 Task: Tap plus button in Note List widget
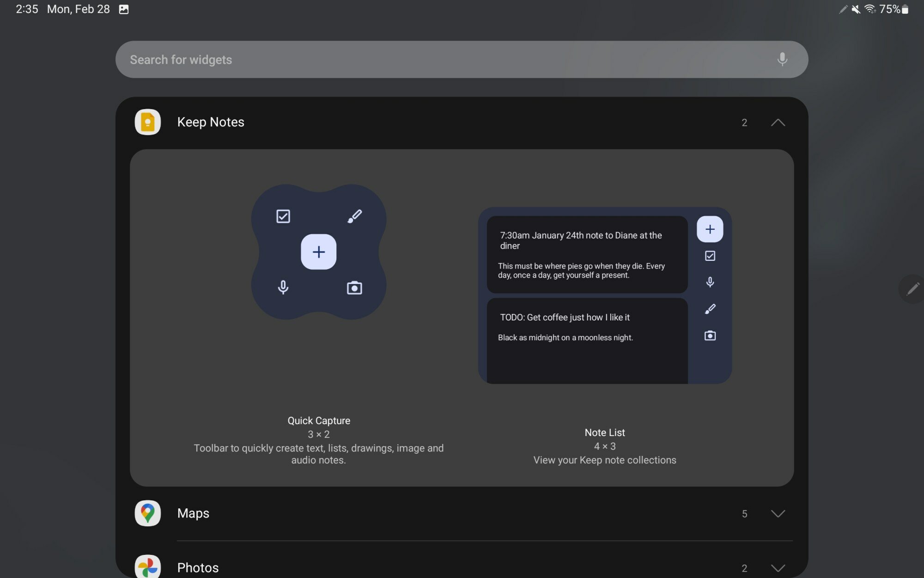pyautogui.click(x=710, y=229)
